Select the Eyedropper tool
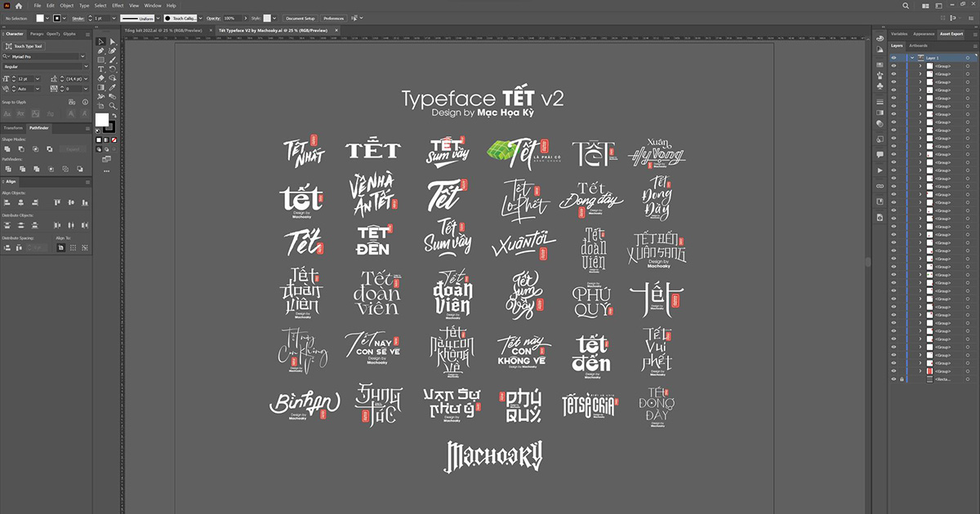Viewport: 980px width, 514px height. coord(112,87)
